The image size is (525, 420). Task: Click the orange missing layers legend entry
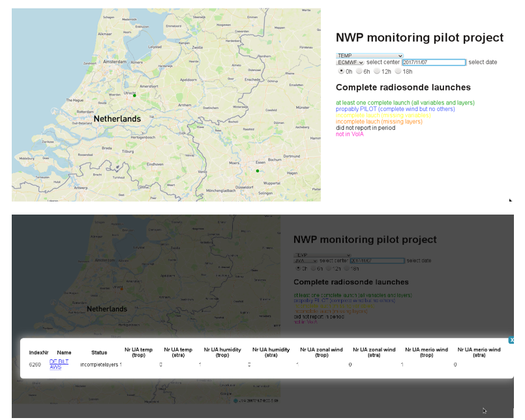(378, 121)
